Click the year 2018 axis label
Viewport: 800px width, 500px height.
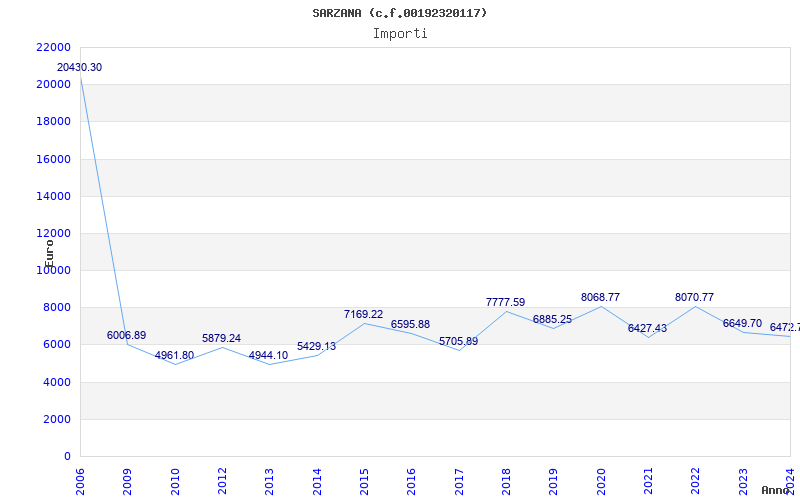coord(506,482)
